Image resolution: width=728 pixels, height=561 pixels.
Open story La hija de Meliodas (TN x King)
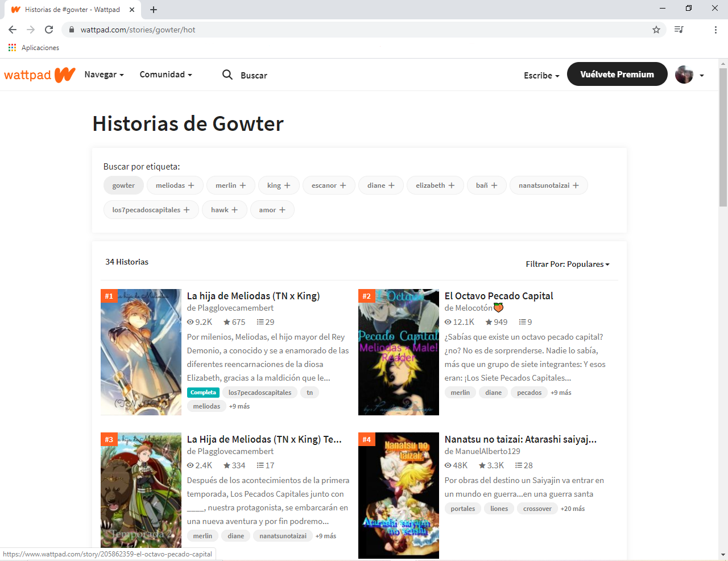[253, 296]
